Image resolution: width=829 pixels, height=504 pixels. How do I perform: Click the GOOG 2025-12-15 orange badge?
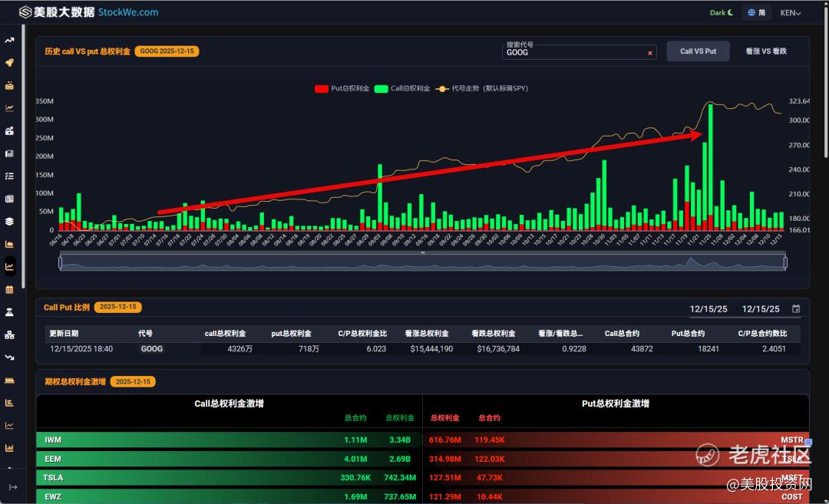(x=167, y=51)
